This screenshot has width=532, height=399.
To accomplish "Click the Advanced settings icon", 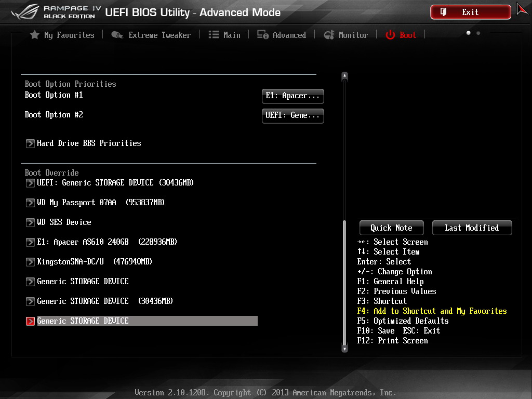I will [262, 35].
